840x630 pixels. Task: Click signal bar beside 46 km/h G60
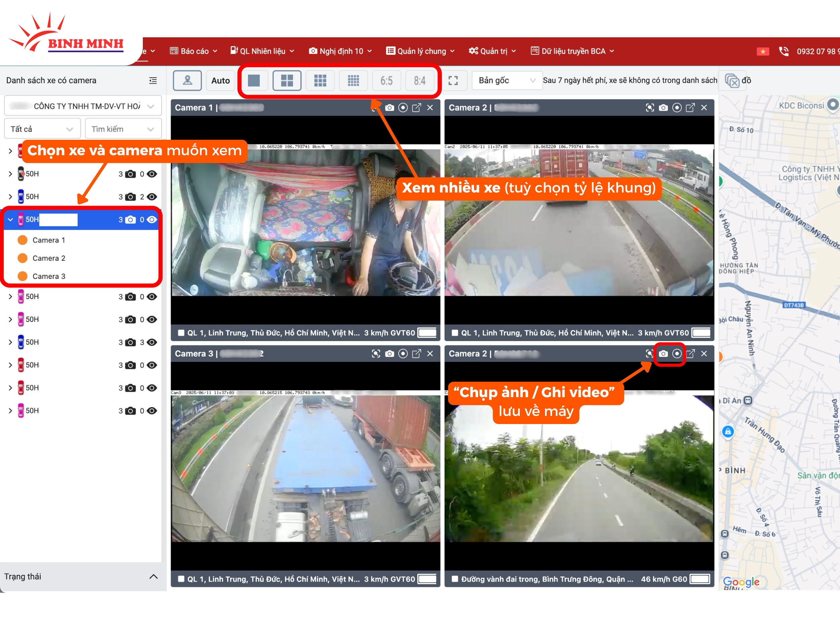point(700,579)
